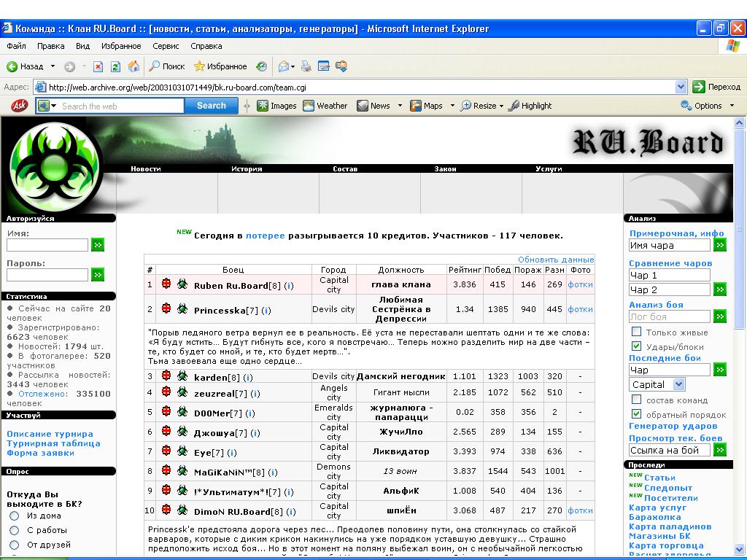
Task: Open Ask toolbar Maps
Action: click(427, 106)
